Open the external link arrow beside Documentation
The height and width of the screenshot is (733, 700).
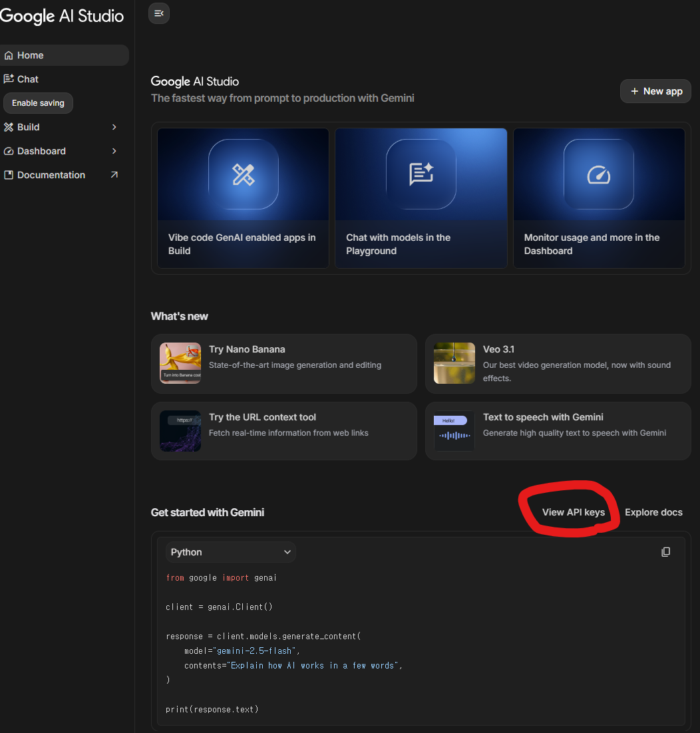pyautogui.click(x=114, y=175)
